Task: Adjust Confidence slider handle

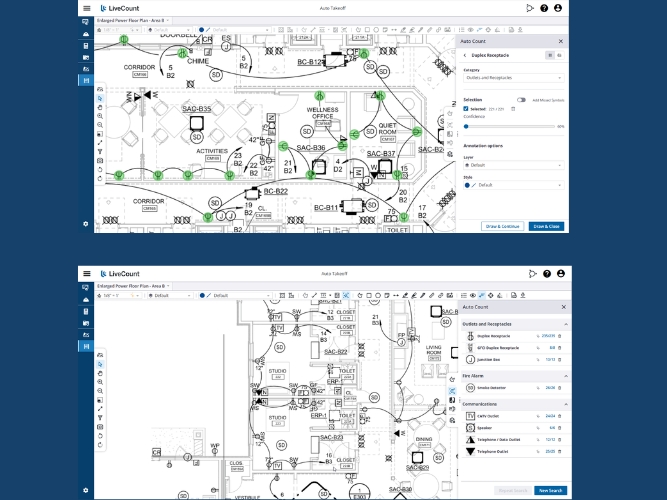Action: coord(466,126)
